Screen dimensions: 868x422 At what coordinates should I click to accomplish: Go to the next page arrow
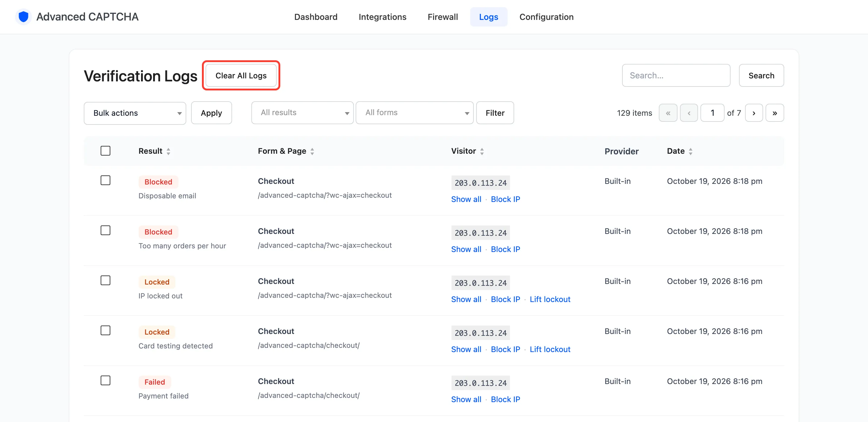pyautogui.click(x=753, y=113)
